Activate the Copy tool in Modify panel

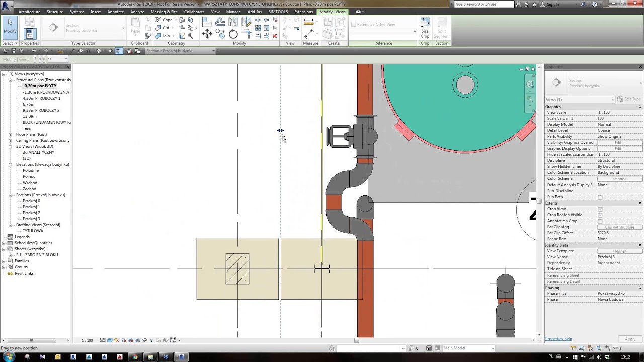tap(220, 34)
